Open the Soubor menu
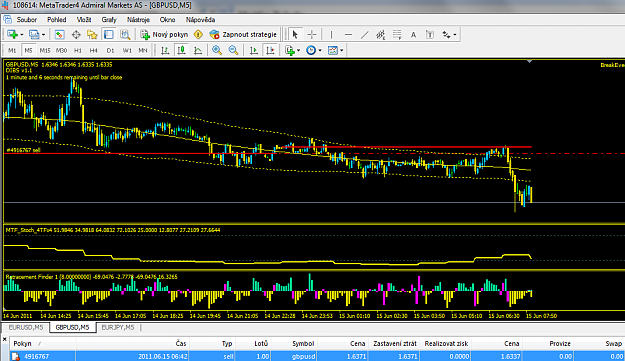 click(x=26, y=20)
